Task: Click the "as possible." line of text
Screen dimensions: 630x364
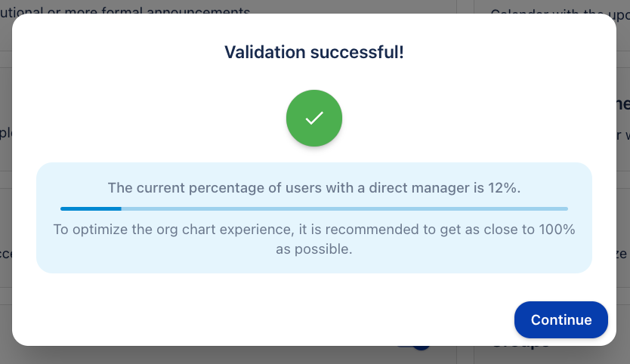Action: [x=314, y=249]
